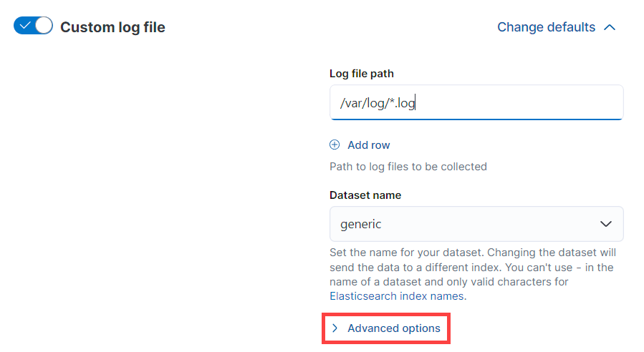The width and height of the screenshot is (644, 352).
Task: Click the Advanced options label
Action: point(393,328)
